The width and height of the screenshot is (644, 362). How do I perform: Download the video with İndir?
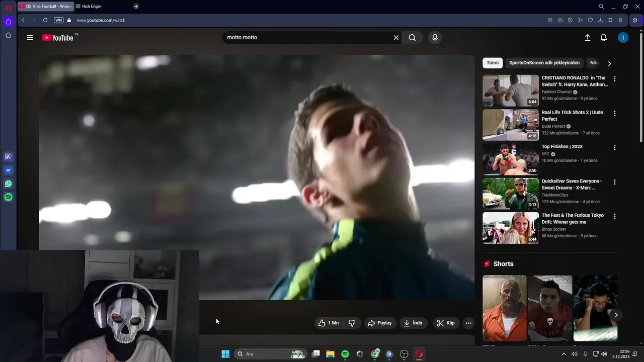(413, 323)
